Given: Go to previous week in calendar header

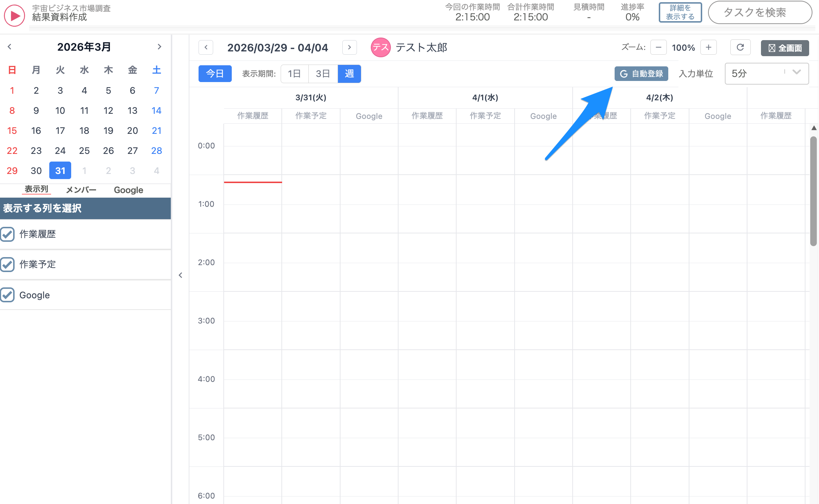Looking at the screenshot, I should [206, 47].
